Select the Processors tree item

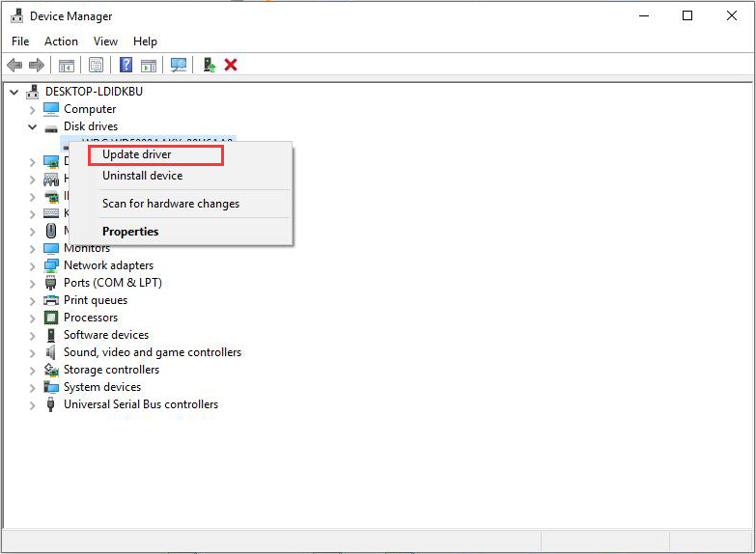tap(91, 318)
